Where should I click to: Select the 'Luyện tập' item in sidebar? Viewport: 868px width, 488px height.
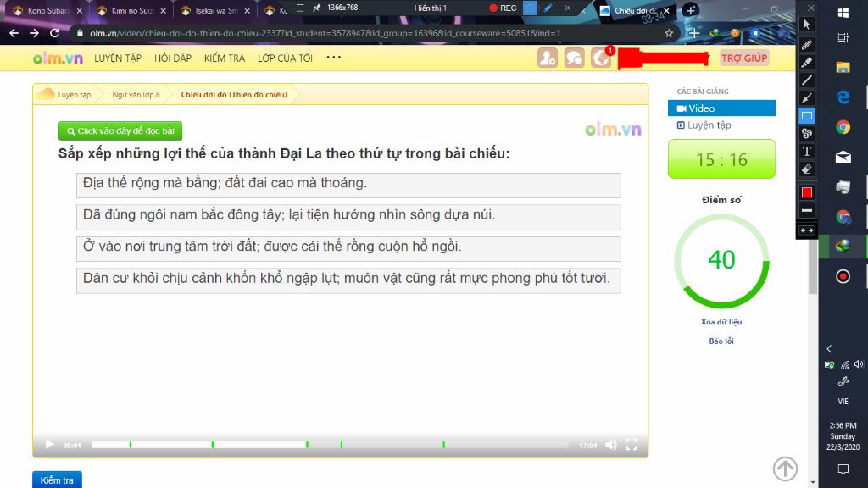(x=704, y=125)
